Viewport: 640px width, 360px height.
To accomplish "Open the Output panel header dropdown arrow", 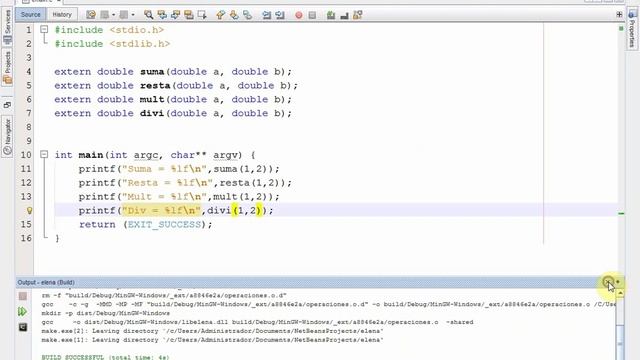I will click(618, 282).
